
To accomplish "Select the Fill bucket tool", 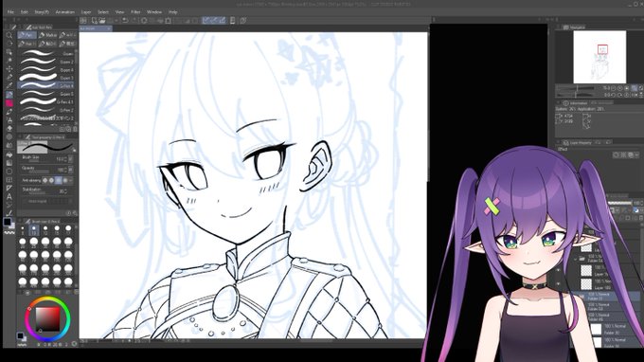I will pos(9,154).
